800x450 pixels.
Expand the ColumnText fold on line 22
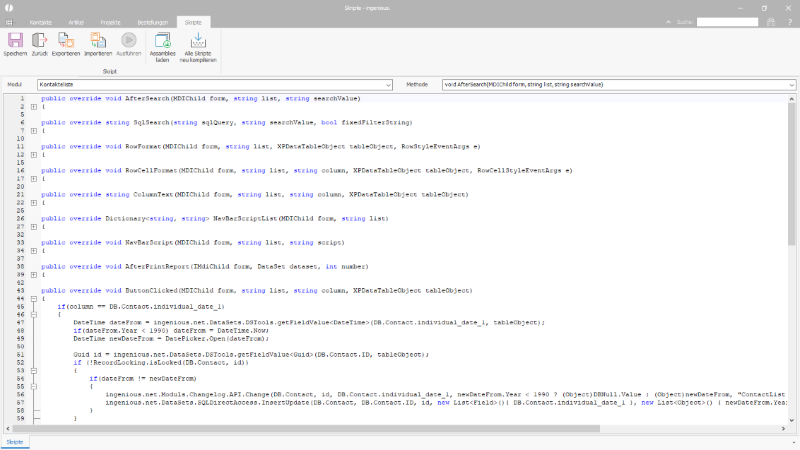click(x=34, y=203)
